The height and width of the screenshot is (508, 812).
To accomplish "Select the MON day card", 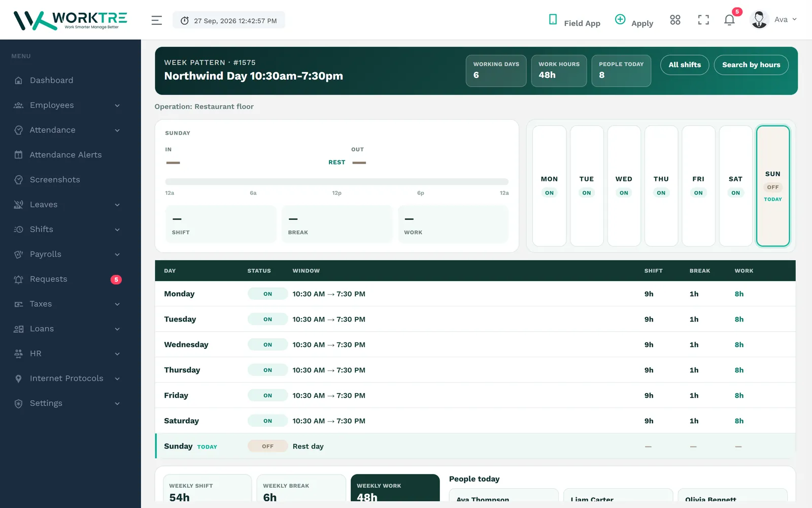I will [549, 186].
